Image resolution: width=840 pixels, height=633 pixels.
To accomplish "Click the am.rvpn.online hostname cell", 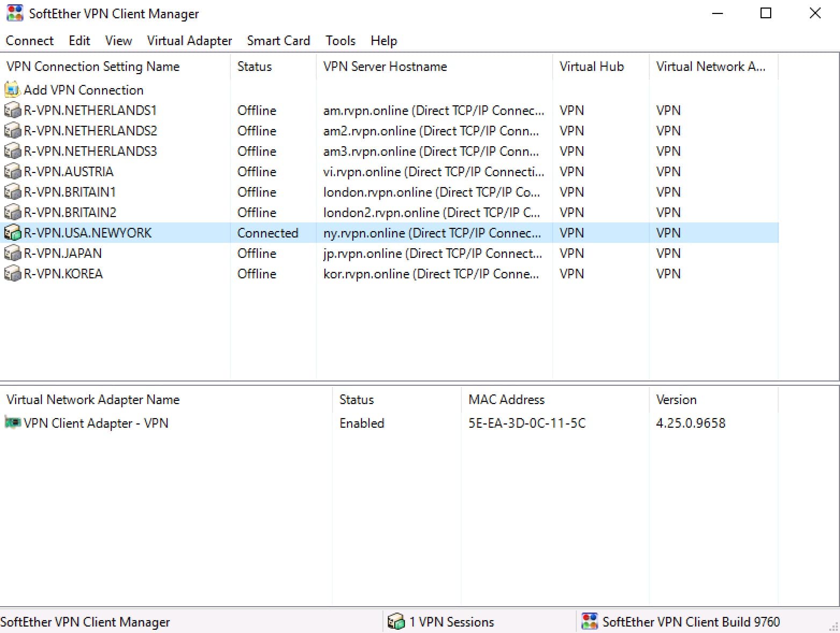I will 434,110.
